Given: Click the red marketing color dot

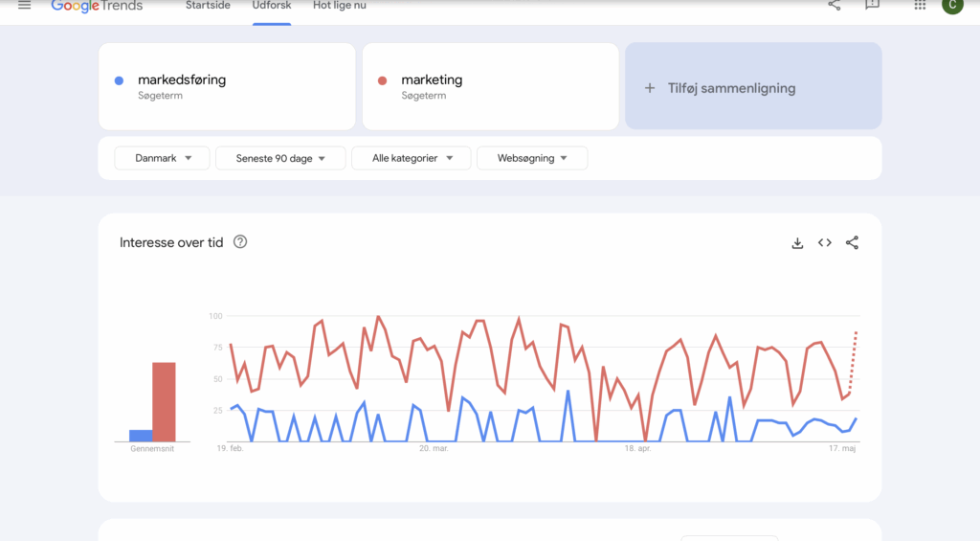Looking at the screenshot, I should 382,80.
